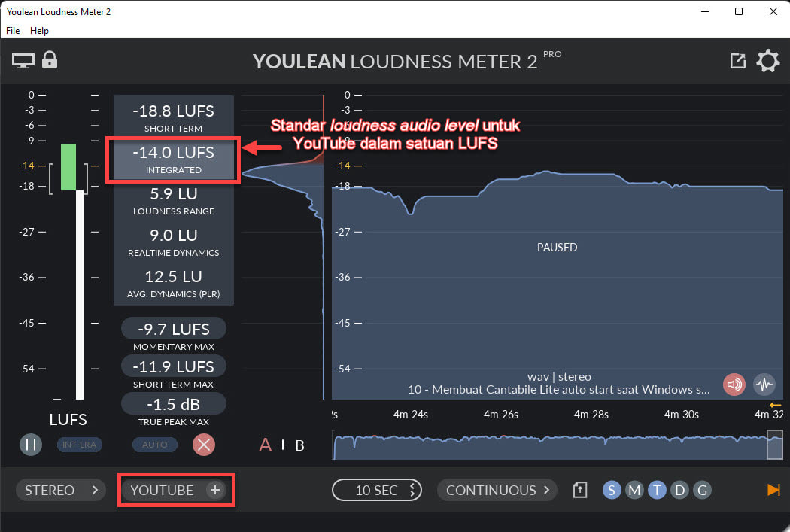Open the CONTINUOUS mode dropdown

tap(497, 490)
